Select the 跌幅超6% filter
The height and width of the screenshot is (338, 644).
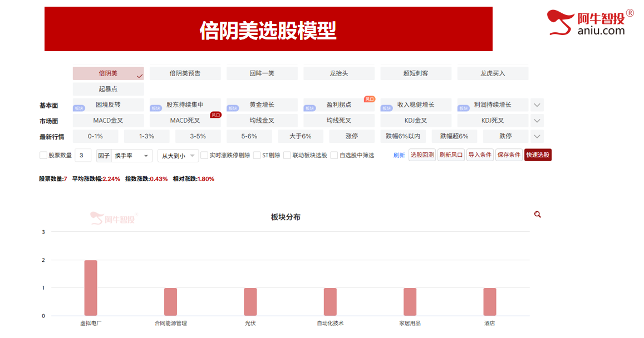pyautogui.click(x=454, y=136)
